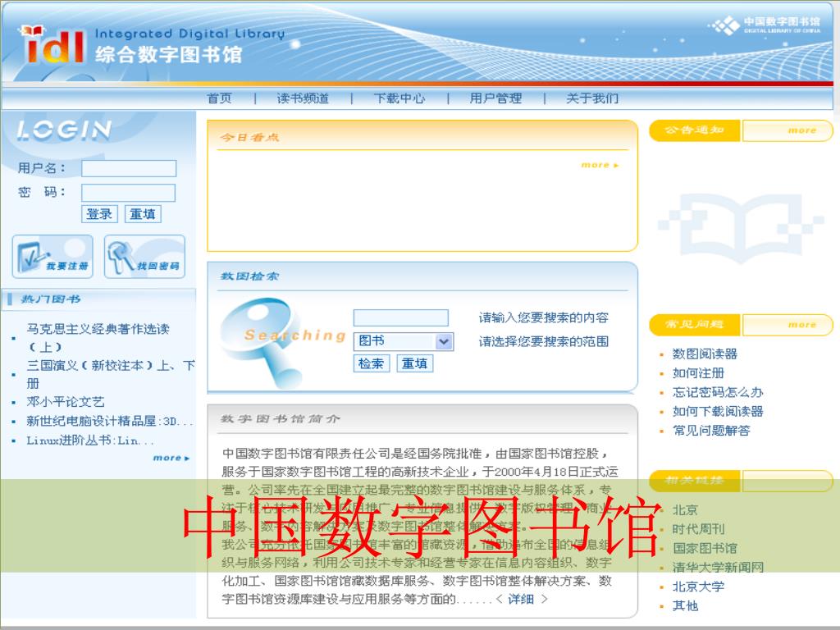Screen dimensions: 840x630
Task: Open the 北京 related link
Action: coord(685,510)
